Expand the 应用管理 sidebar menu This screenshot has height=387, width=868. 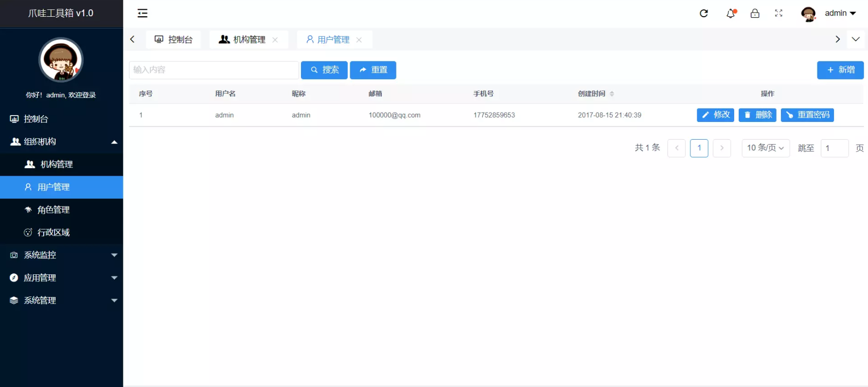[61, 278]
